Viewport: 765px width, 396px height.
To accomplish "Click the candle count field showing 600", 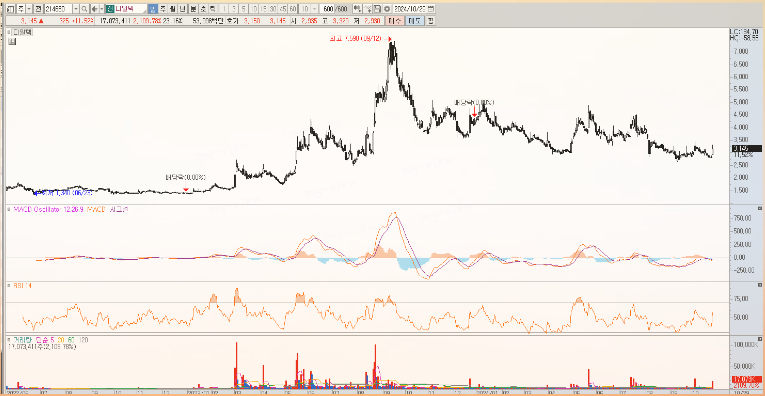I will point(328,9).
